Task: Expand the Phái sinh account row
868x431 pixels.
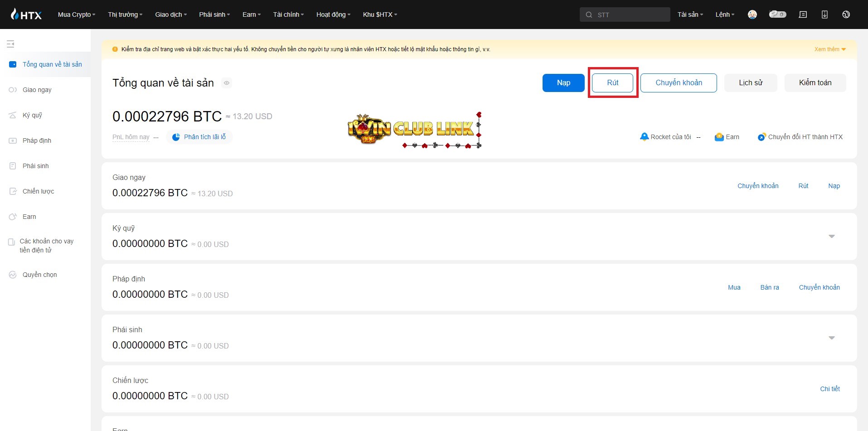Action: click(x=832, y=338)
